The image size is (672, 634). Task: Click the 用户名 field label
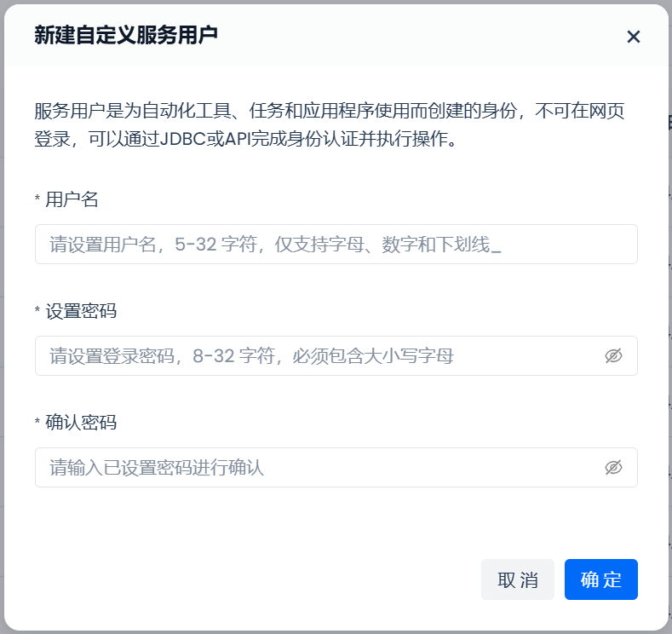point(72,199)
